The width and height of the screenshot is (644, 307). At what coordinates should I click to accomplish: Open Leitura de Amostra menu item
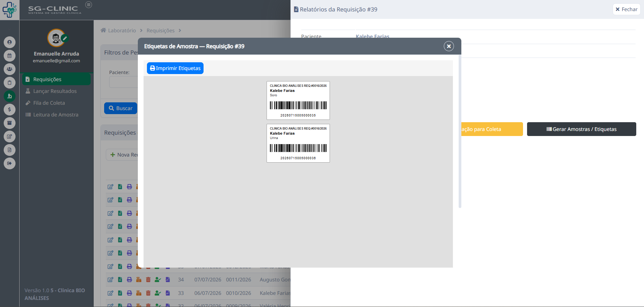coord(56,115)
